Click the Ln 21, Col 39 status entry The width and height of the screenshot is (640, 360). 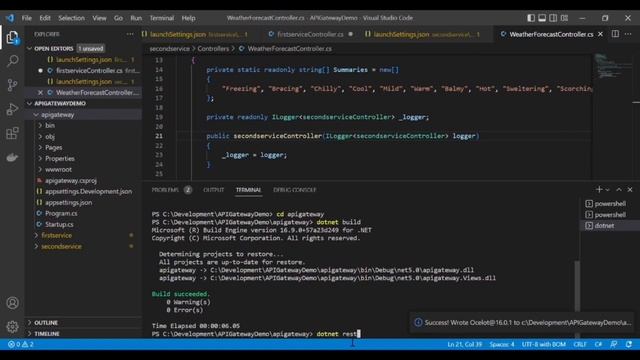[x=464, y=344]
